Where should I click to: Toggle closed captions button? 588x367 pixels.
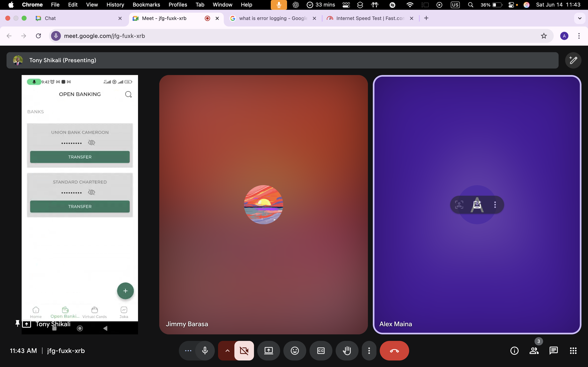pyautogui.click(x=321, y=350)
